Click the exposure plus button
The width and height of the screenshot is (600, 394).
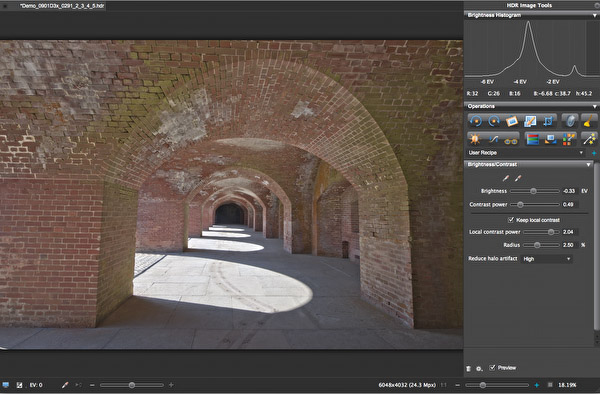171,385
